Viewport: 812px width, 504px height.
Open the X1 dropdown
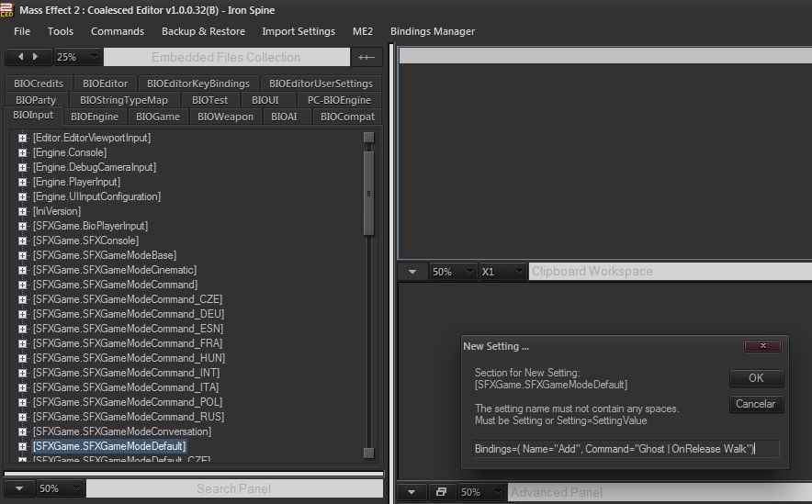(x=502, y=272)
